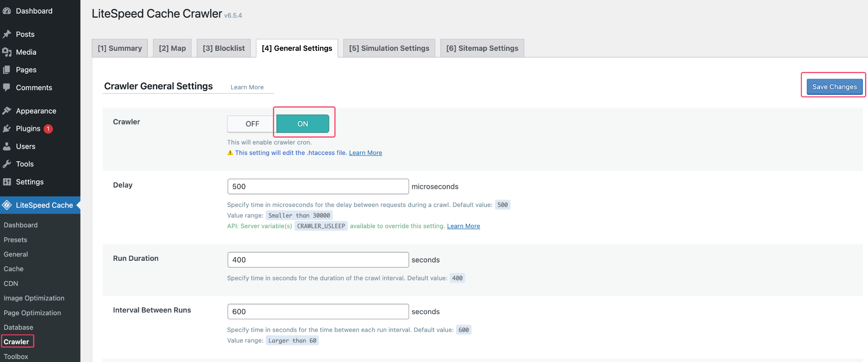Viewport: 868px width, 362px height.
Task: Turn the Crawler setting OFF
Action: tap(252, 124)
